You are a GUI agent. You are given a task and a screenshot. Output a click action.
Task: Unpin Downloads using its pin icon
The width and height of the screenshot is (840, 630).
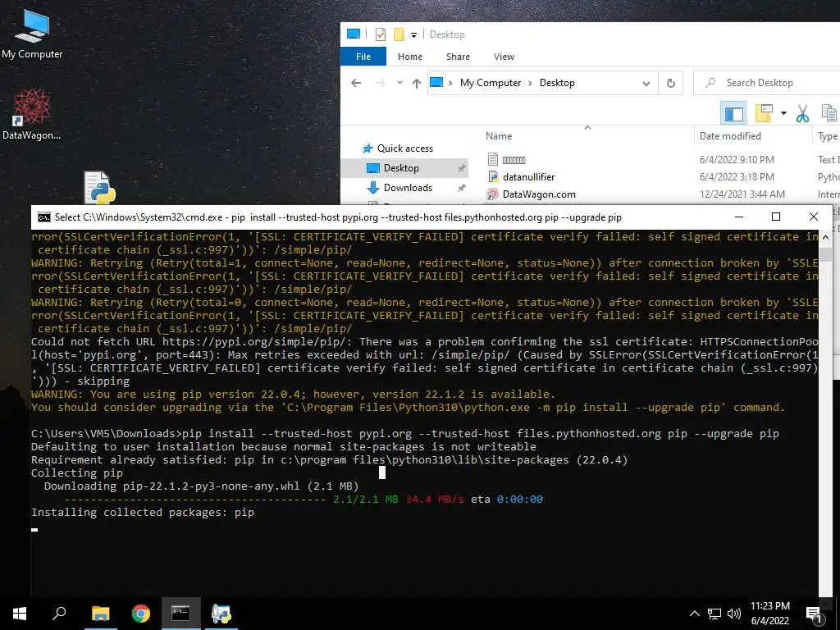pos(461,188)
